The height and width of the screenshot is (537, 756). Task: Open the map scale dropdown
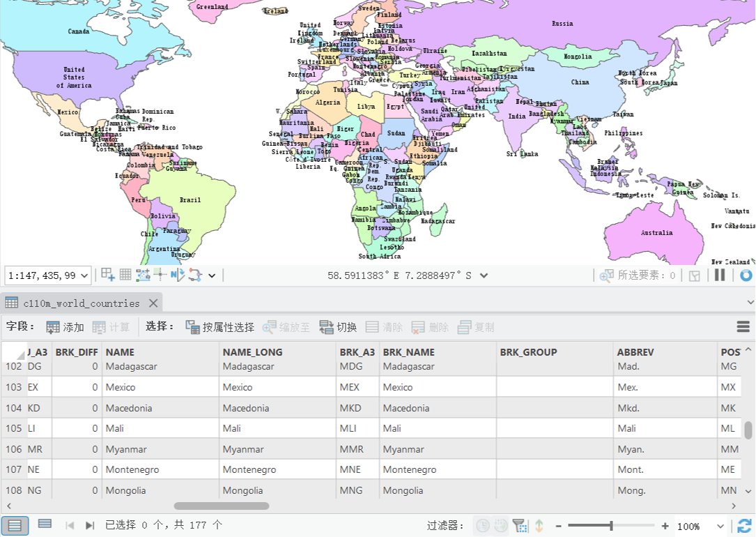pos(84,275)
